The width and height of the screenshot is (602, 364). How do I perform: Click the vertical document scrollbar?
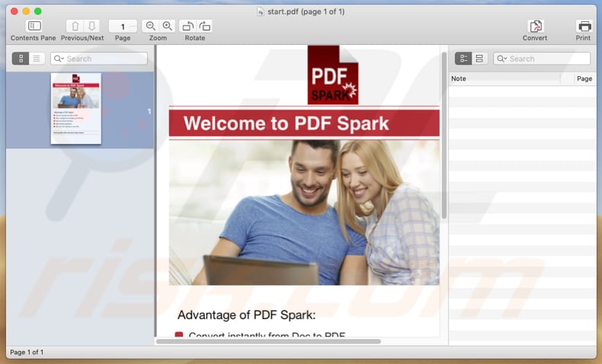(x=444, y=136)
